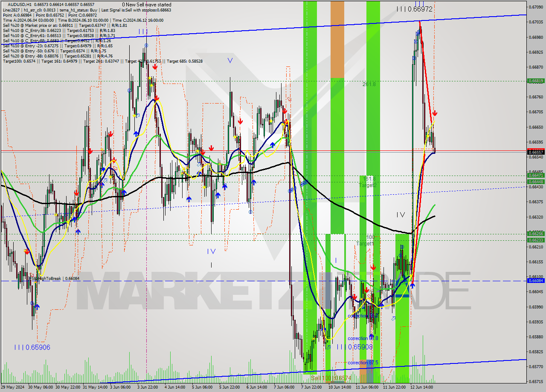Click the current price tag 0.66557

(536, 152)
